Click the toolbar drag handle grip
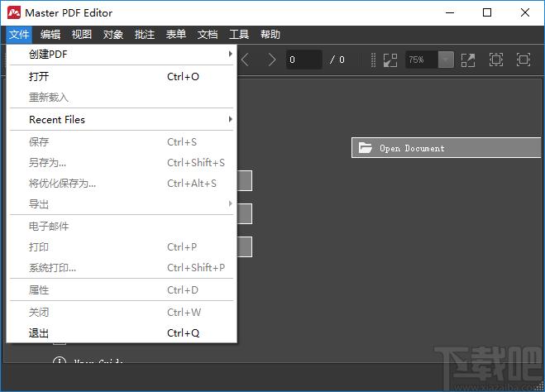 tap(373, 60)
